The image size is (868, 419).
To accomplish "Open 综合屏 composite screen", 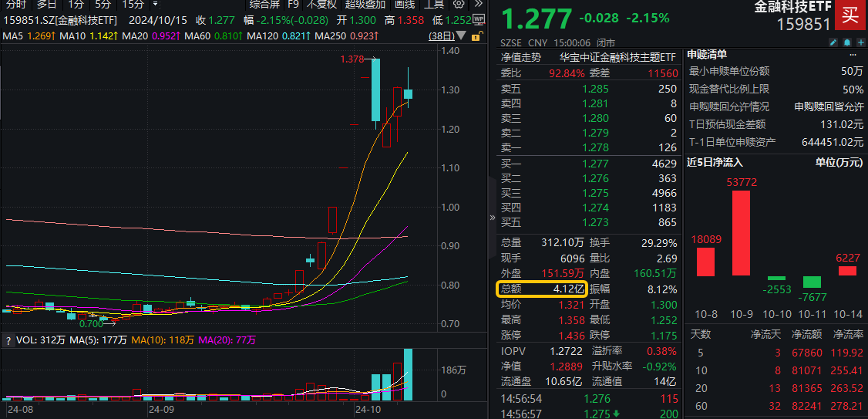I will point(264,5).
